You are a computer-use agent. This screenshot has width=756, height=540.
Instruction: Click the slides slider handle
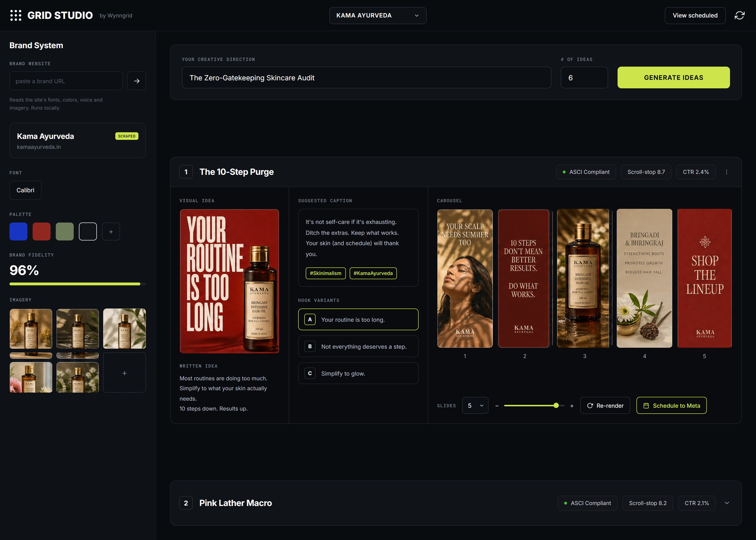tap(556, 405)
